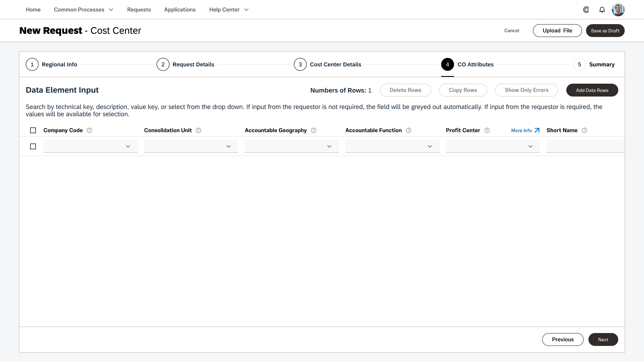The width and height of the screenshot is (644, 362).
Task: Toggle the select-all checkbox in table header
Action: coord(33,130)
